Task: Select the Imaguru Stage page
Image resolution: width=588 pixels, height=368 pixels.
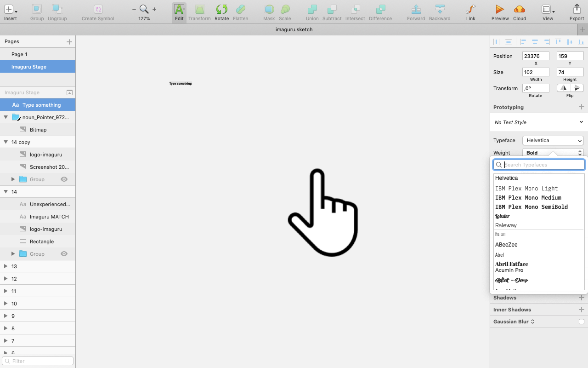Action: click(x=38, y=67)
